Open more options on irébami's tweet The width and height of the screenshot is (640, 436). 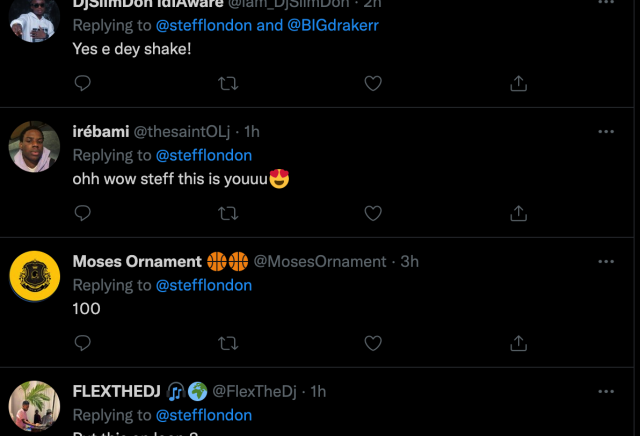(x=606, y=132)
